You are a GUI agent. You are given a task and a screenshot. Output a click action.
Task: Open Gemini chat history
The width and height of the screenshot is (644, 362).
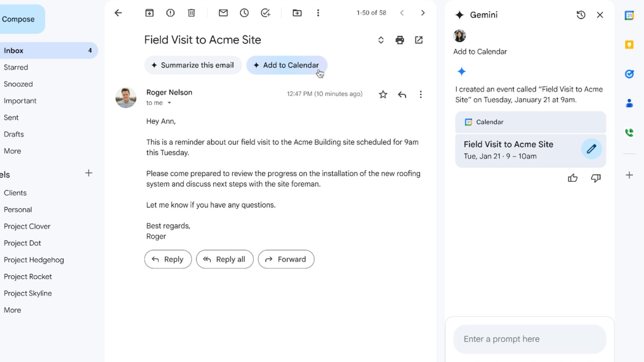click(581, 15)
